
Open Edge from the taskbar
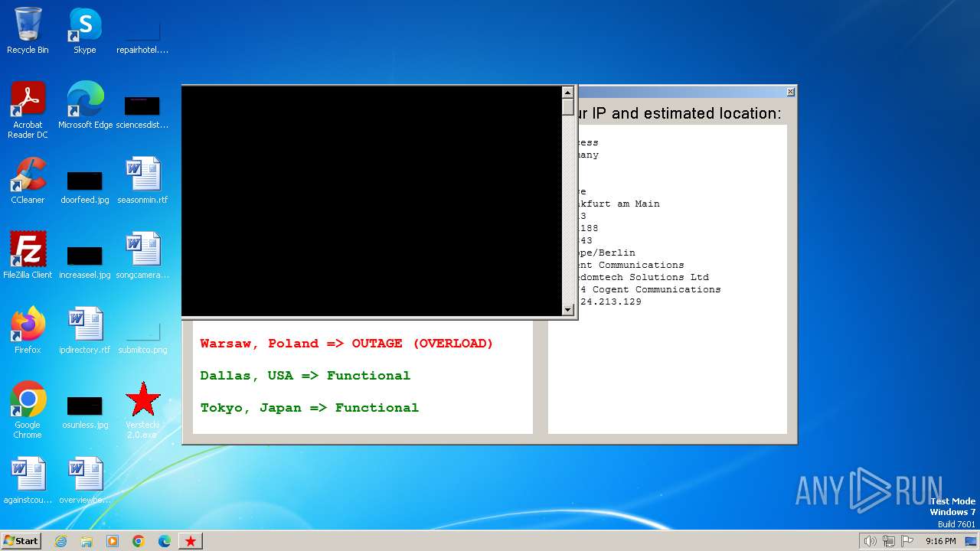[x=165, y=541]
